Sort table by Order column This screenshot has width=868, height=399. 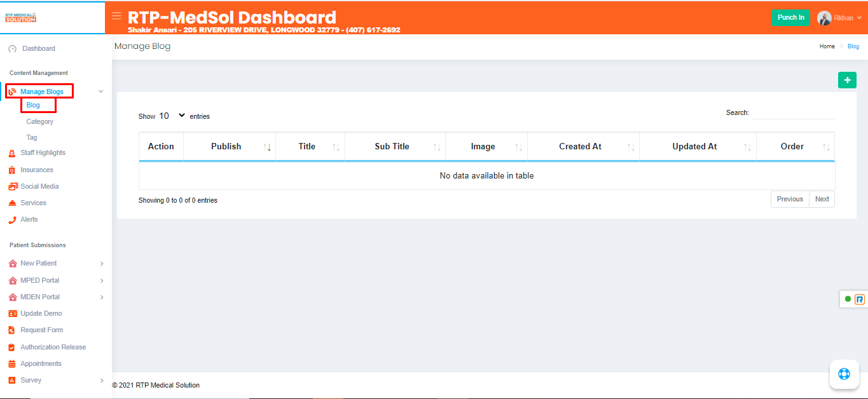click(796, 147)
